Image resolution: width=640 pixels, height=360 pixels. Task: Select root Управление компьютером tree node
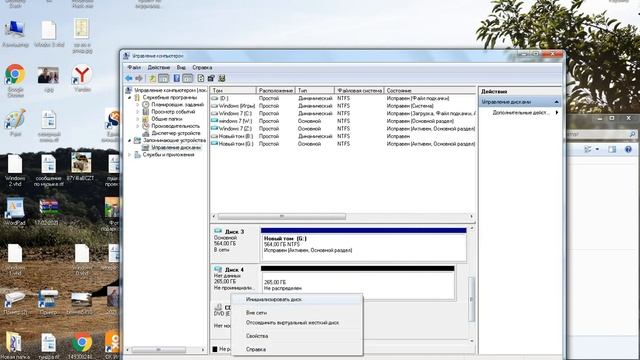pyautogui.click(x=170, y=90)
